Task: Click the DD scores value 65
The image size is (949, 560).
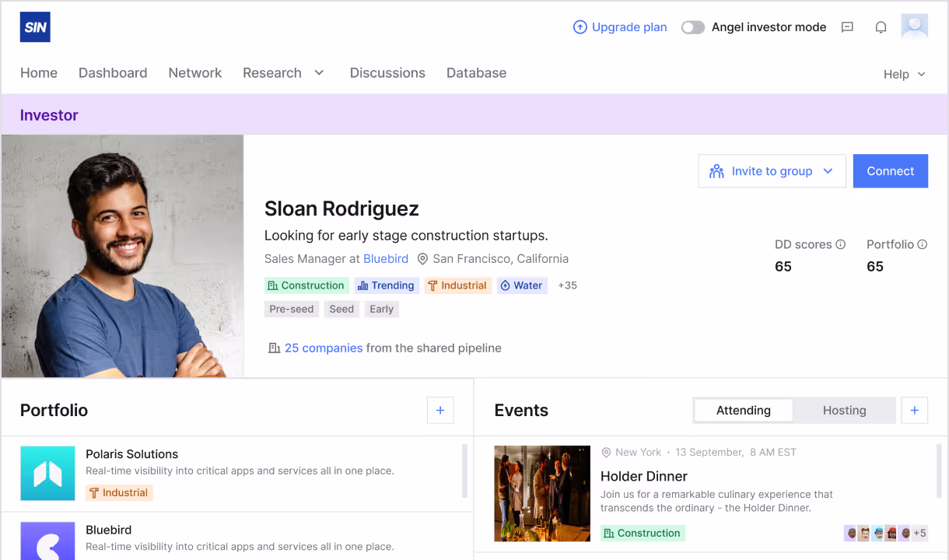Action: (783, 266)
